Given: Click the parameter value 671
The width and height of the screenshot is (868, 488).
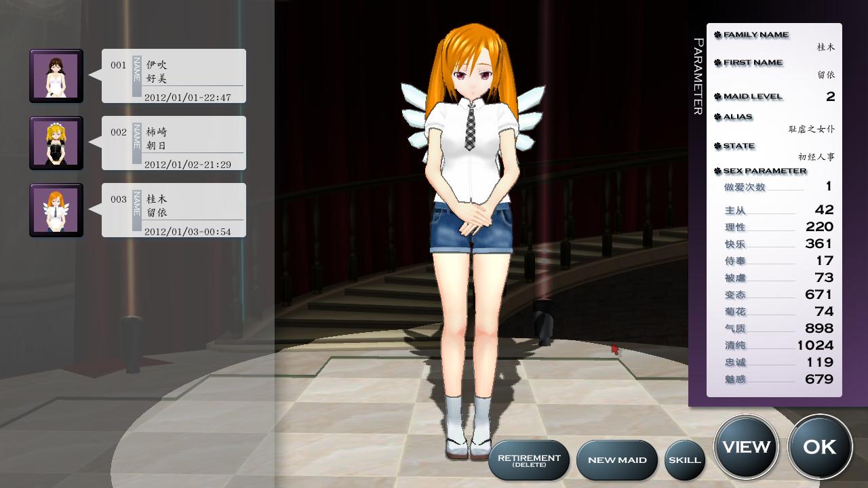Looking at the screenshot, I should (x=820, y=294).
